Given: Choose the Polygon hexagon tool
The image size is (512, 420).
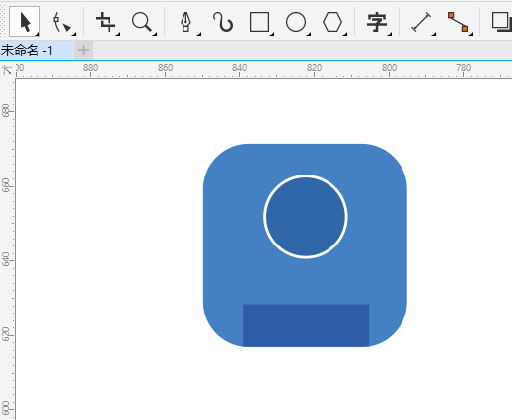Looking at the screenshot, I should pos(332,22).
